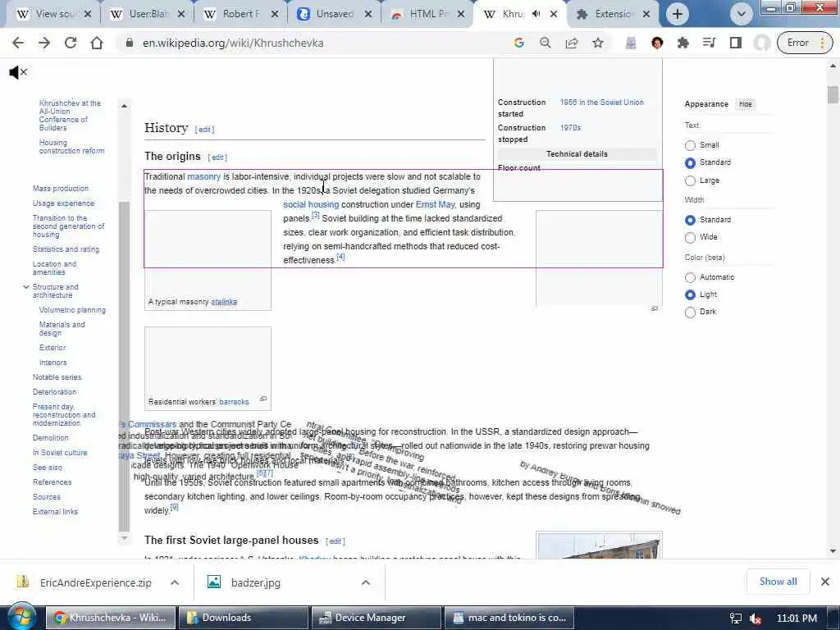The width and height of the screenshot is (840, 630).
Task: Open the browser home page
Action: click(x=97, y=43)
